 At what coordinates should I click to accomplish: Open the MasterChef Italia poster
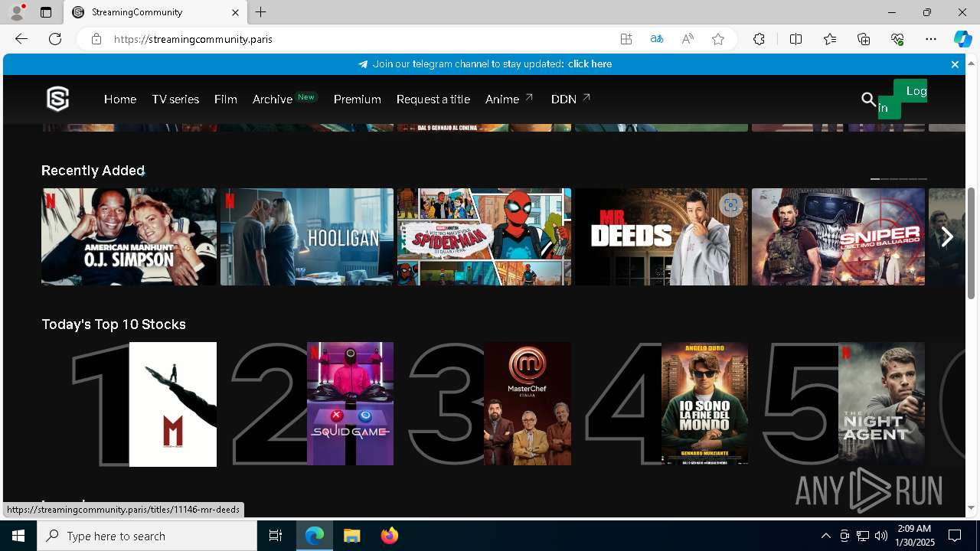pos(528,404)
